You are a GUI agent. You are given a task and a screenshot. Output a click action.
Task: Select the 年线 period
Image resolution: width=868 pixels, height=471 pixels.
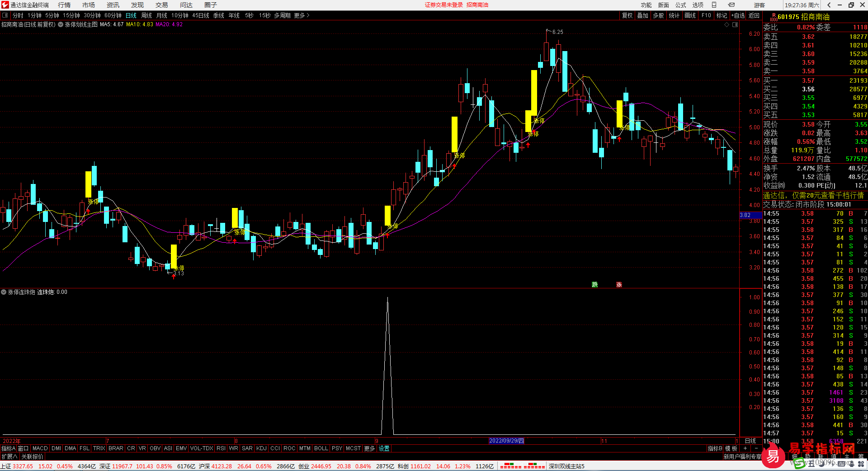pos(234,15)
